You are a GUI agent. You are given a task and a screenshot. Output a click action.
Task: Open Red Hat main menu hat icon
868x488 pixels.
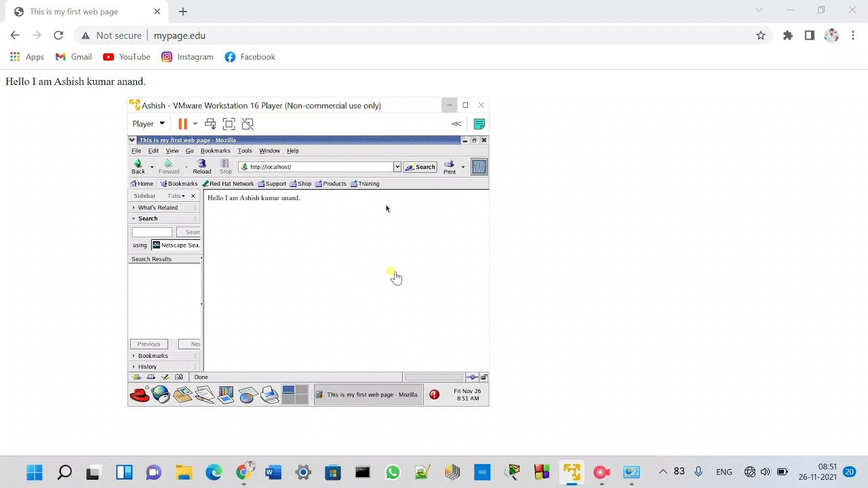click(140, 394)
